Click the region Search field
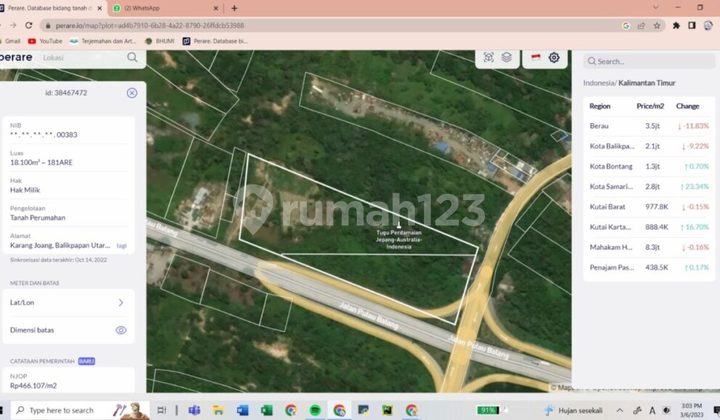 coord(650,61)
